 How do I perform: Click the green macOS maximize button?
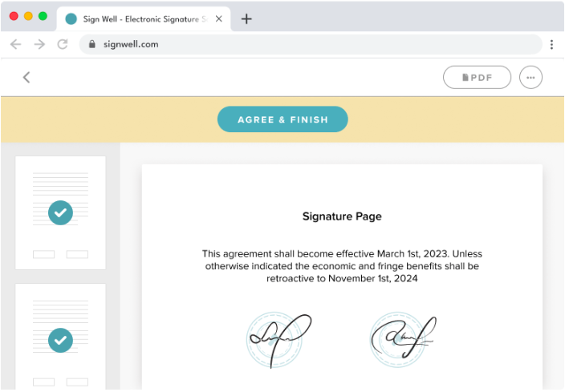[43, 16]
